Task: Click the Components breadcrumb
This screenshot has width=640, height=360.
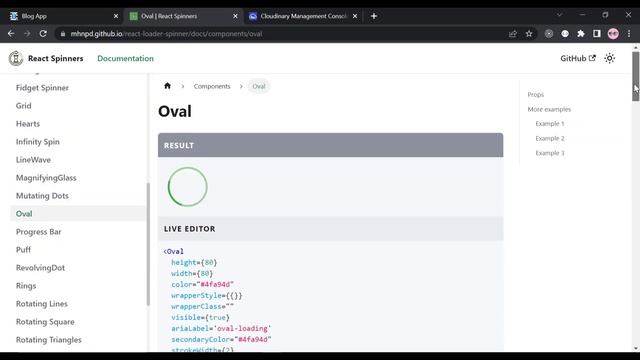Action: pos(212,86)
